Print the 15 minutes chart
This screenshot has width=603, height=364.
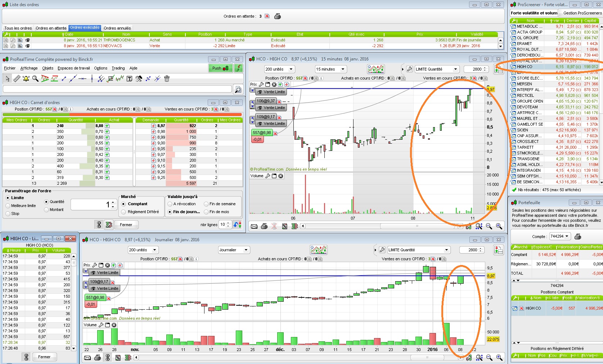coord(264,226)
